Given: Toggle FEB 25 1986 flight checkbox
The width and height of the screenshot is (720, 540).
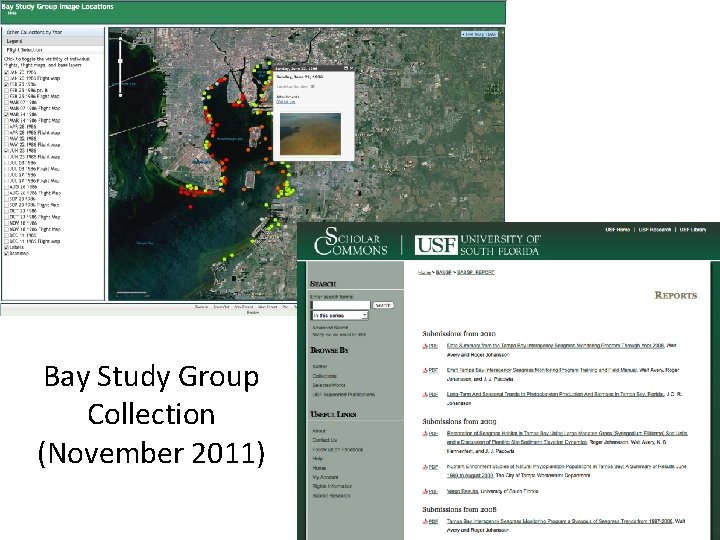Looking at the screenshot, I should [6, 84].
